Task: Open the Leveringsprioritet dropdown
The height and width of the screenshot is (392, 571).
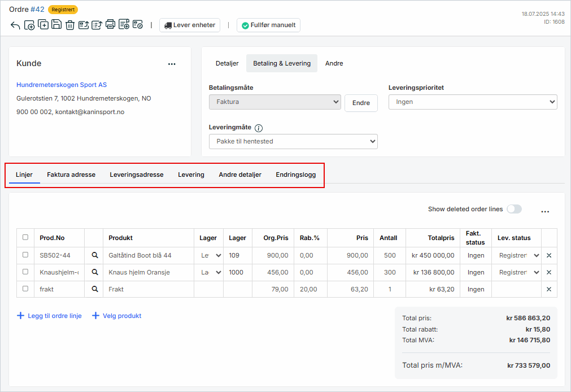Action: (473, 102)
